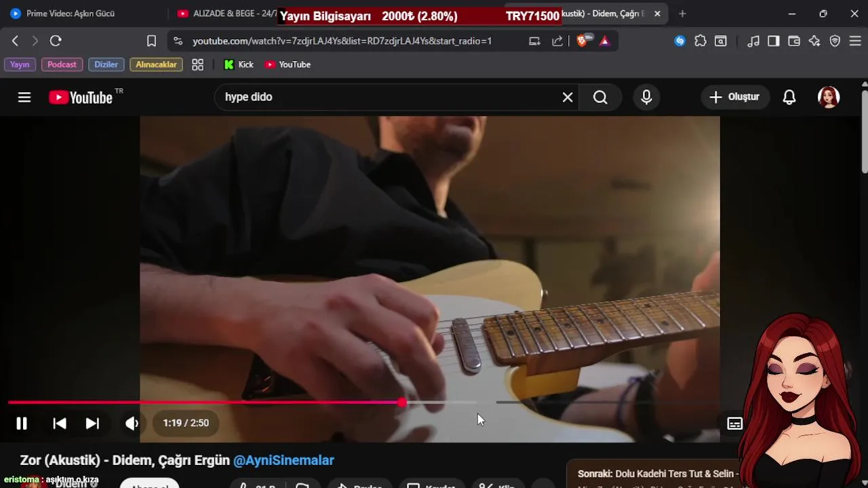Pause the video
Viewport: 868px width, 488px height.
22,423
